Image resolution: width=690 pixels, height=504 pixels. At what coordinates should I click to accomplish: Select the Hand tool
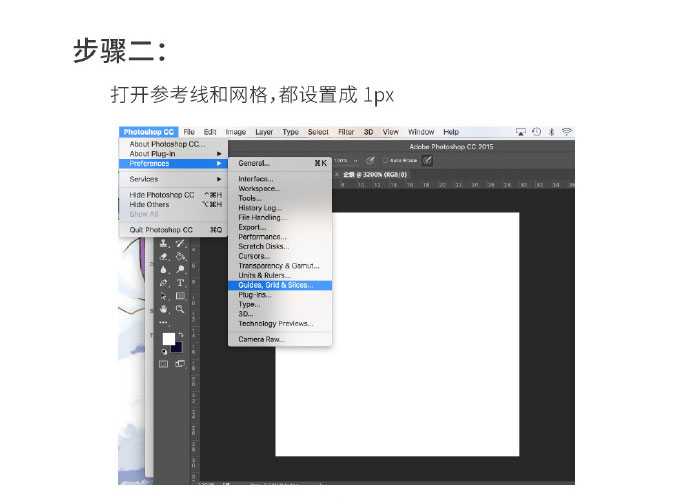[x=163, y=309]
